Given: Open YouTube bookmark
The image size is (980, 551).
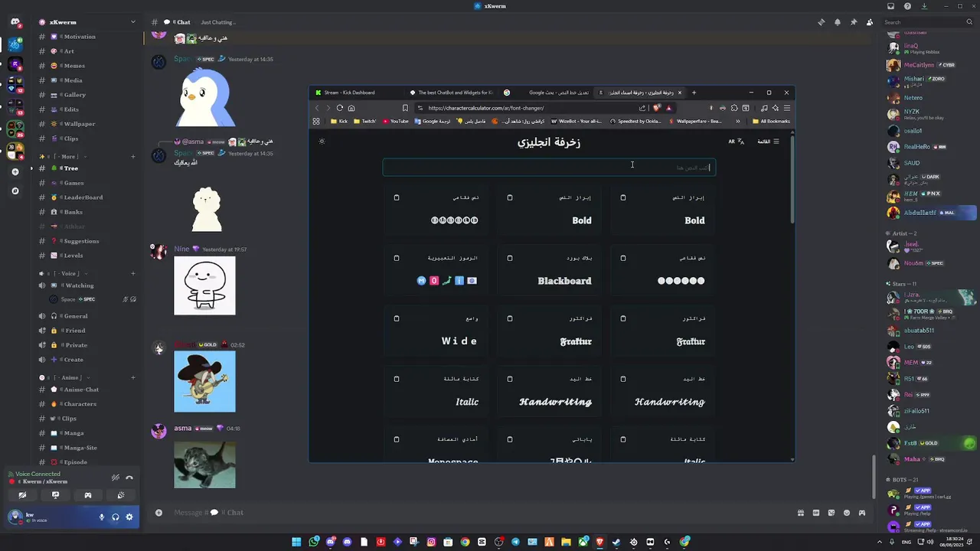Looking at the screenshot, I should pos(395,121).
